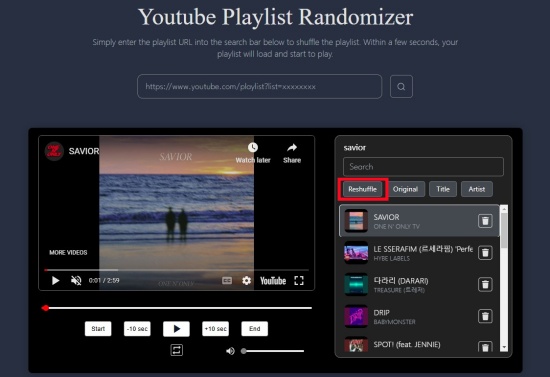550x377 pixels.
Task: Click the playlist URL input field
Action: tap(259, 86)
